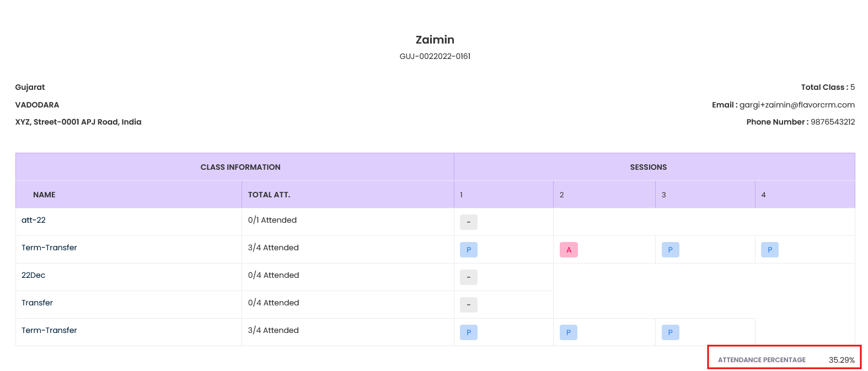Click the pink A absent badge
The height and width of the screenshot is (371, 868).
coord(569,250)
